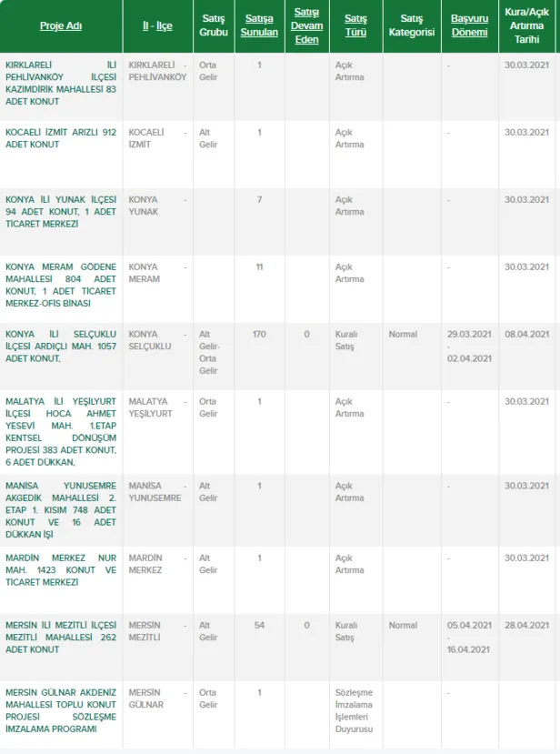
Task: Open Mardin Merkez Nur Mah. 1423 project
Action: click(x=61, y=570)
